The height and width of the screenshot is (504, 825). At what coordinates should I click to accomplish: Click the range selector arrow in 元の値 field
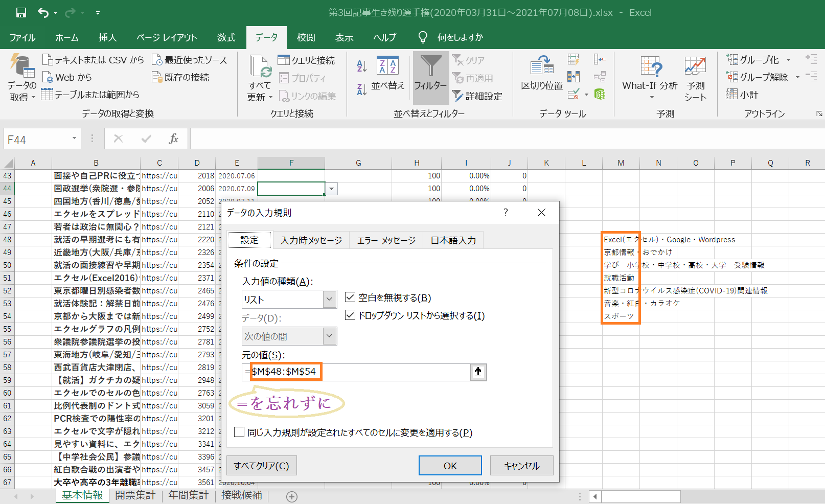[478, 372]
